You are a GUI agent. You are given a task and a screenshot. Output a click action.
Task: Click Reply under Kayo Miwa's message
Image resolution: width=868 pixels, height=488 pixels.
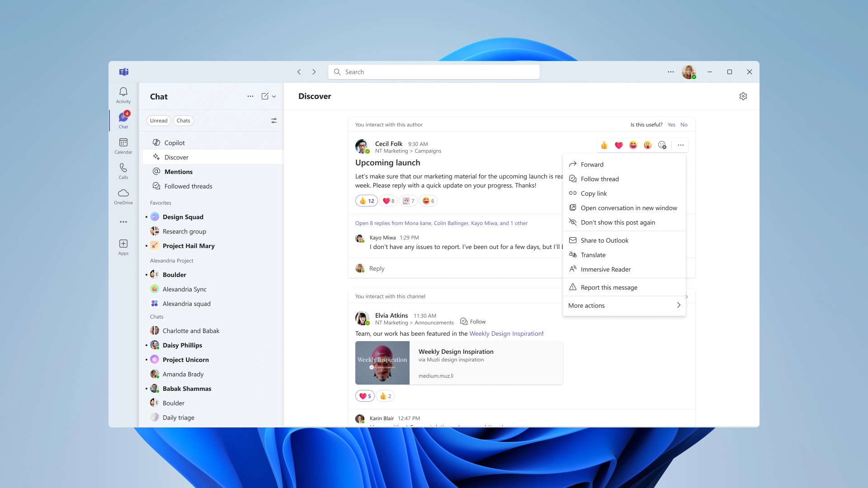377,268
